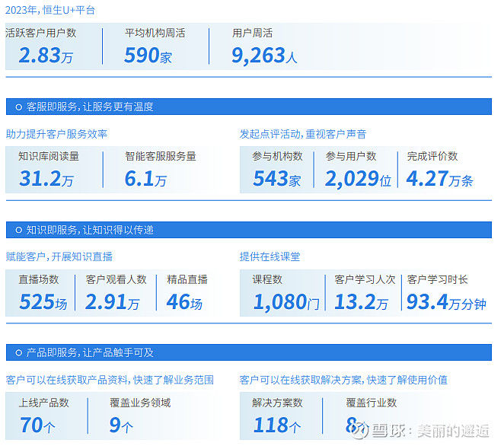Click the subtitle '赋能客户, 开展知识直播'
The width and height of the screenshot is (504, 446).
tap(59, 256)
